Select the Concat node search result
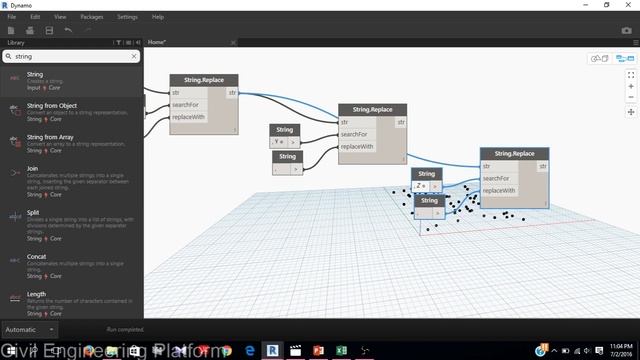 click(x=71, y=266)
